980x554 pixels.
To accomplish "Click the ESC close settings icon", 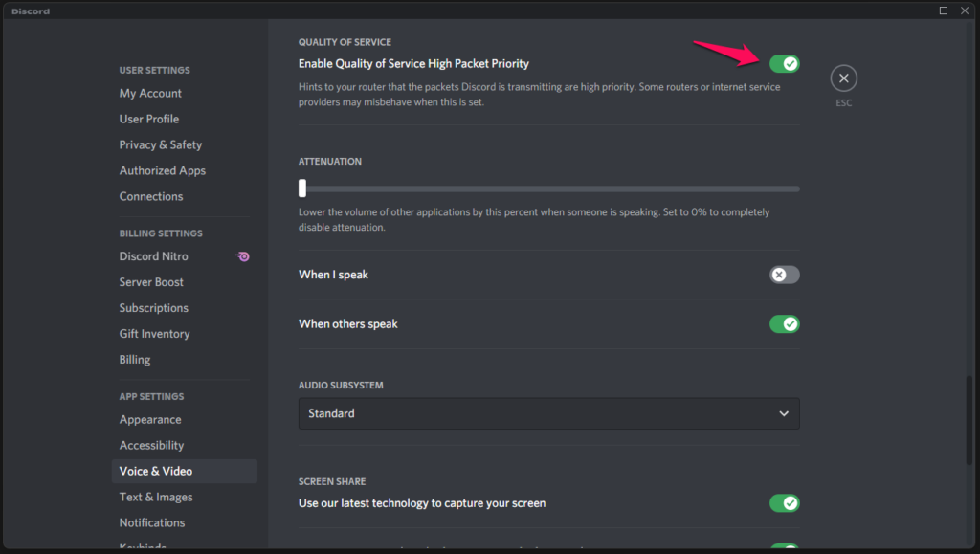I will point(843,78).
